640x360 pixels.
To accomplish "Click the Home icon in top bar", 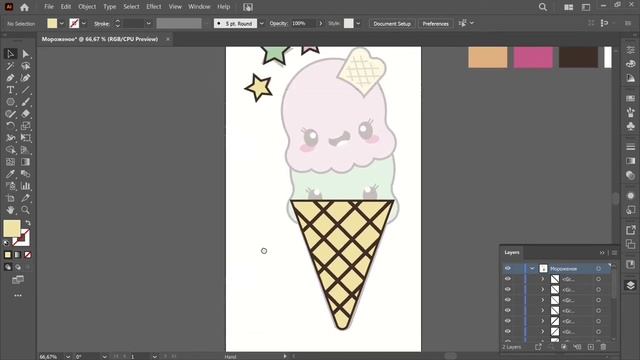I will [x=24, y=7].
